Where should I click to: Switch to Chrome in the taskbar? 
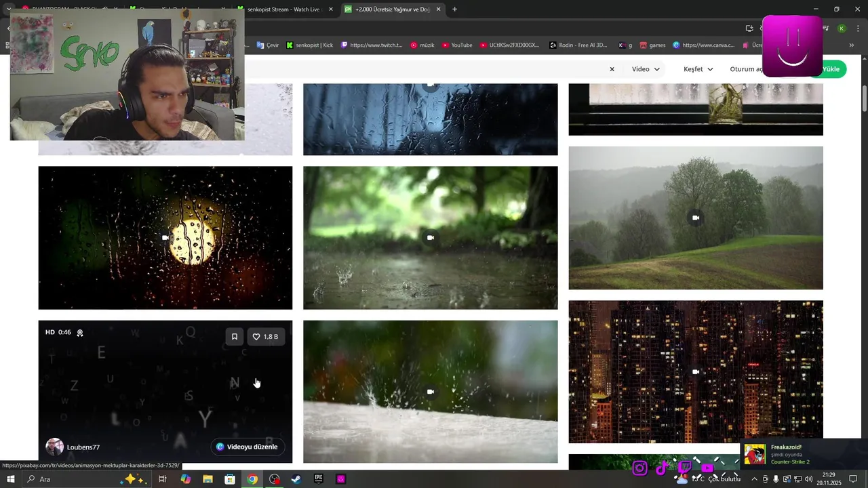tap(252, 479)
